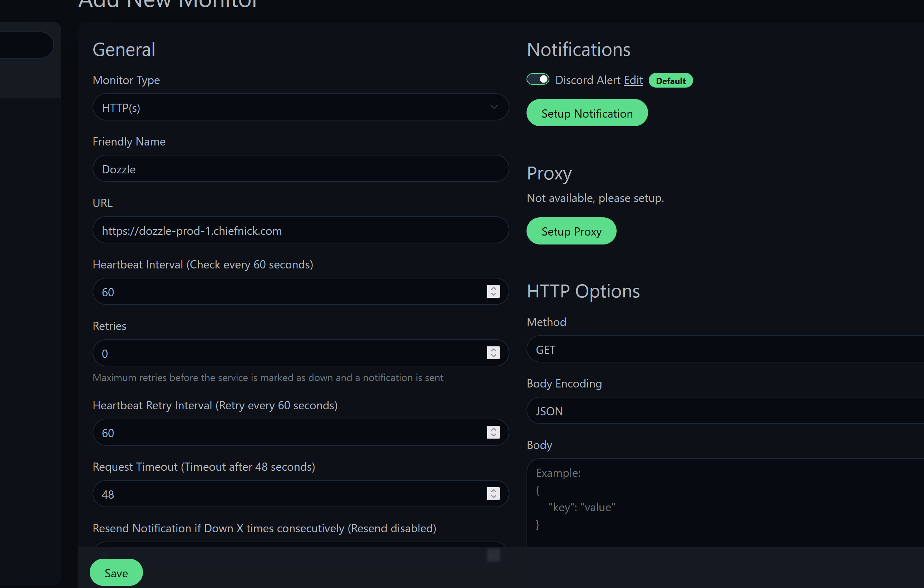Click the Default badge on Discord Alert
Viewport: 924px width, 588px height.
pyautogui.click(x=670, y=80)
